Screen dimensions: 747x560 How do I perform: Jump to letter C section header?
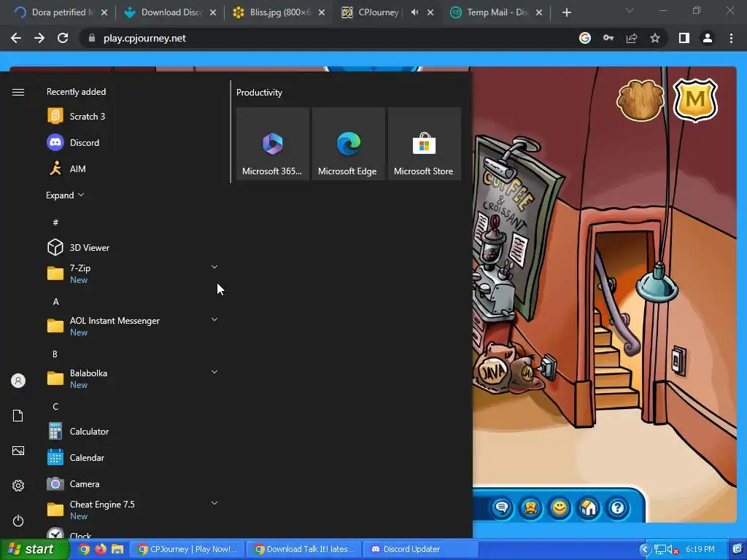coord(55,407)
